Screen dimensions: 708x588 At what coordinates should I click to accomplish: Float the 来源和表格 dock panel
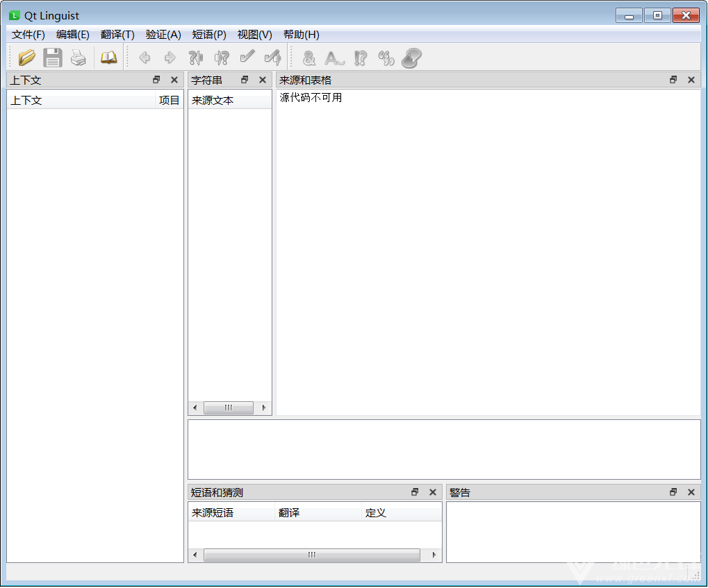[x=673, y=80]
